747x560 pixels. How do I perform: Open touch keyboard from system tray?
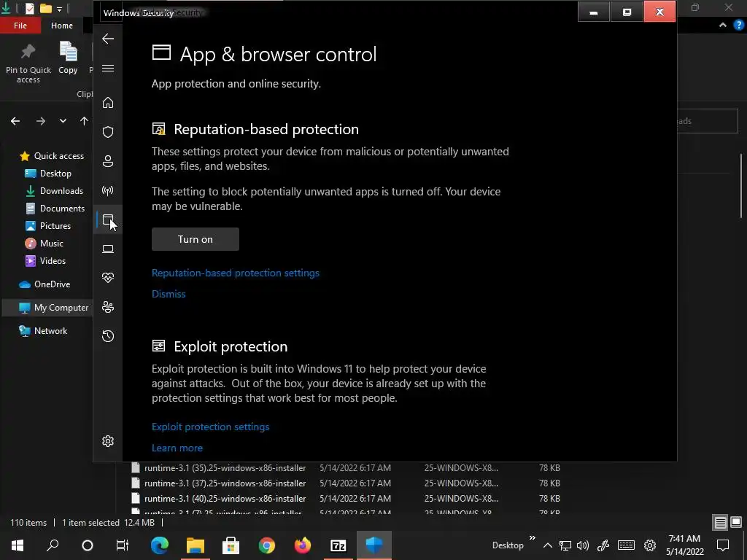[626, 545]
